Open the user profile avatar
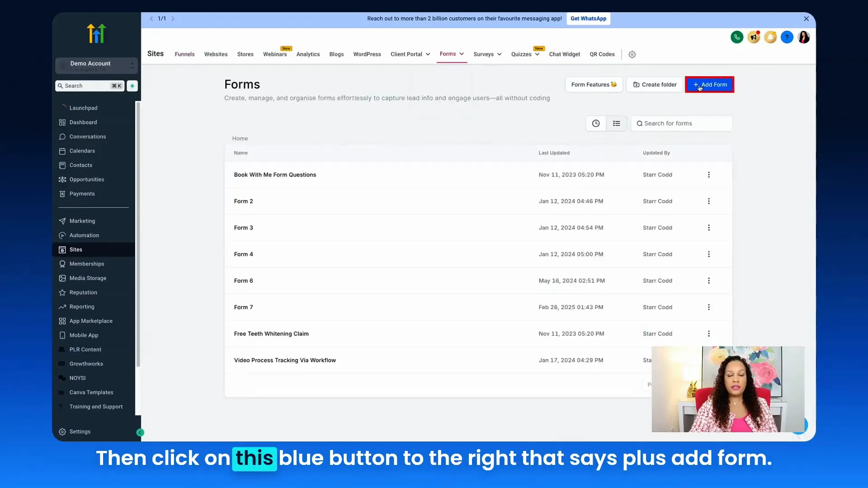 (804, 37)
